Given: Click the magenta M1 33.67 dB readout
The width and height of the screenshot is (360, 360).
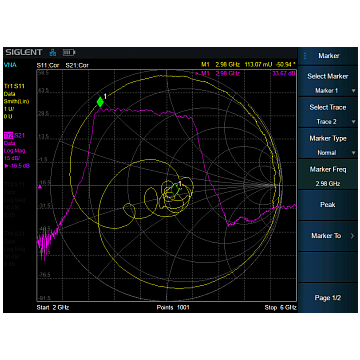Looking at the screenshot, I should tap(245, 73).
